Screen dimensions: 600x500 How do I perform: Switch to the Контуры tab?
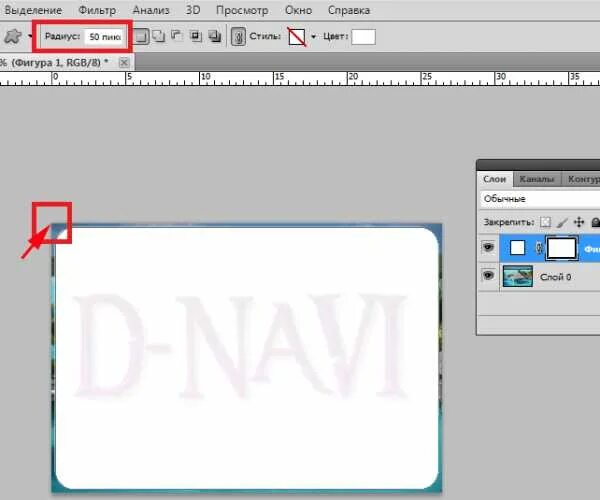582,179
